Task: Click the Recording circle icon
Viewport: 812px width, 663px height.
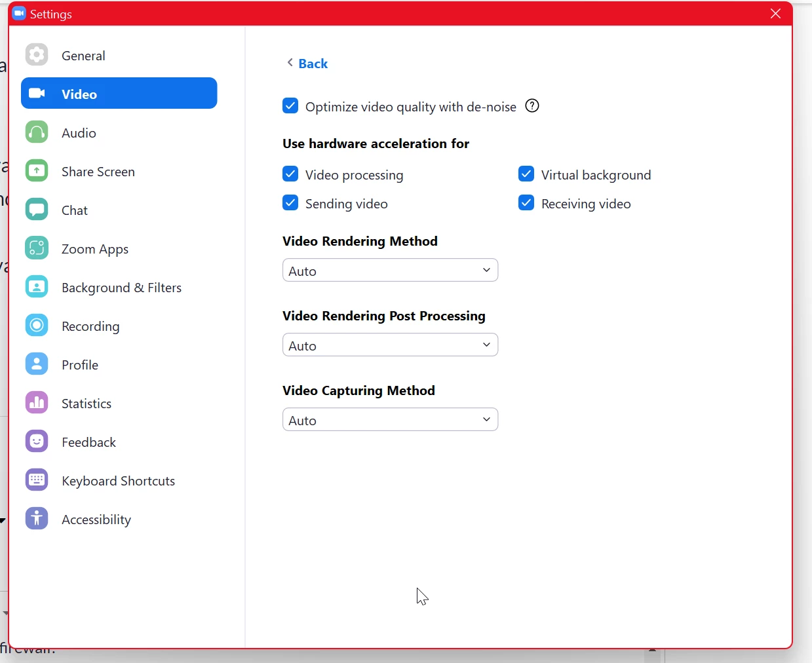Action: 37,325
